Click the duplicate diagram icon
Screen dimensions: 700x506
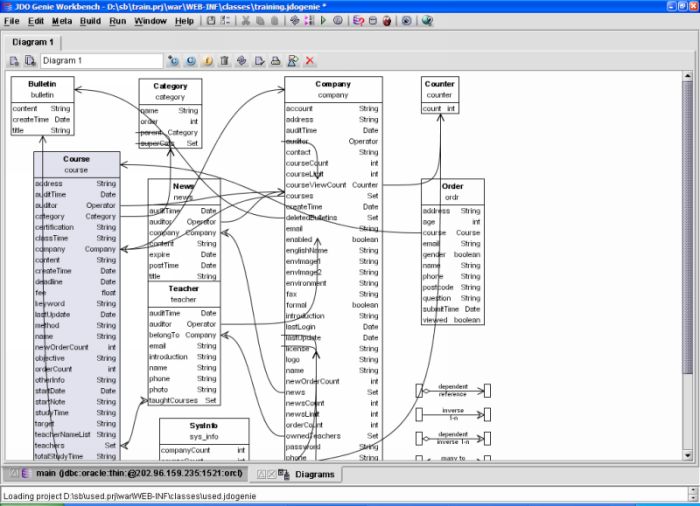point(30,61)
